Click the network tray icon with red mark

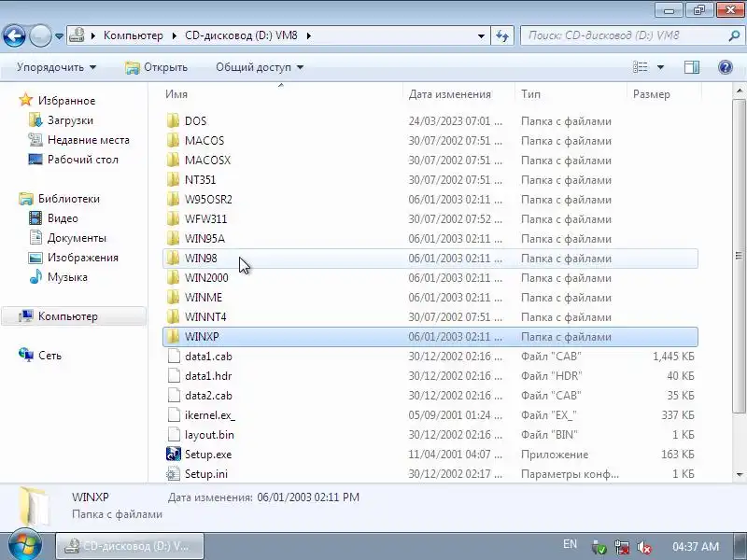coord(622,548)
